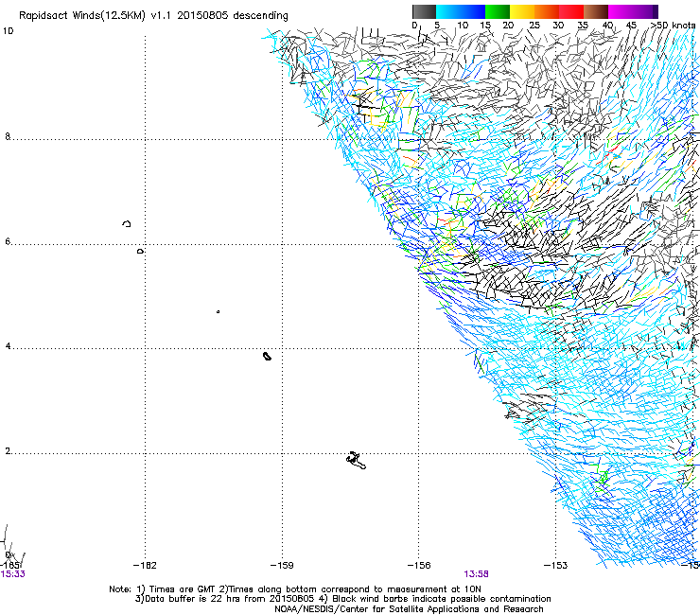
Task: Click the longitude label '-162'
Action: point(145,566)
